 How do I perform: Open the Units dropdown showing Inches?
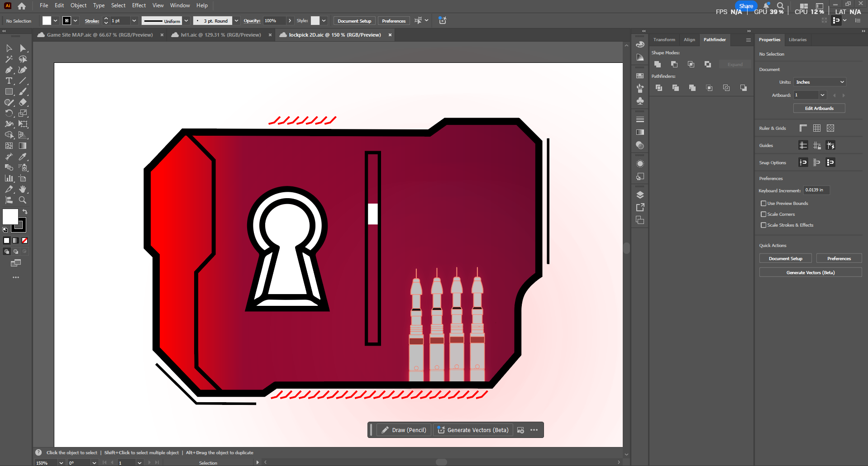click(x=820, y=82)
